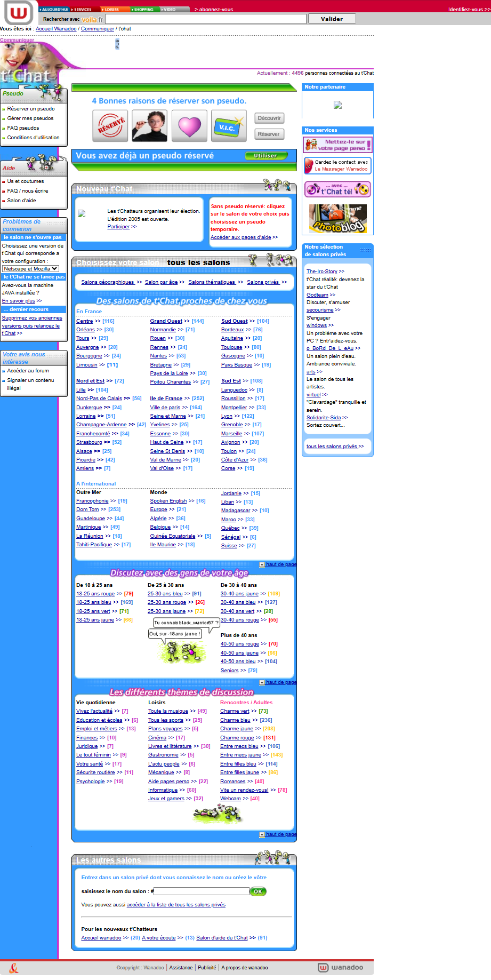Click the Assistance footer link
Viewport: 491px width, 980px height.
click(x=181, y=968)
